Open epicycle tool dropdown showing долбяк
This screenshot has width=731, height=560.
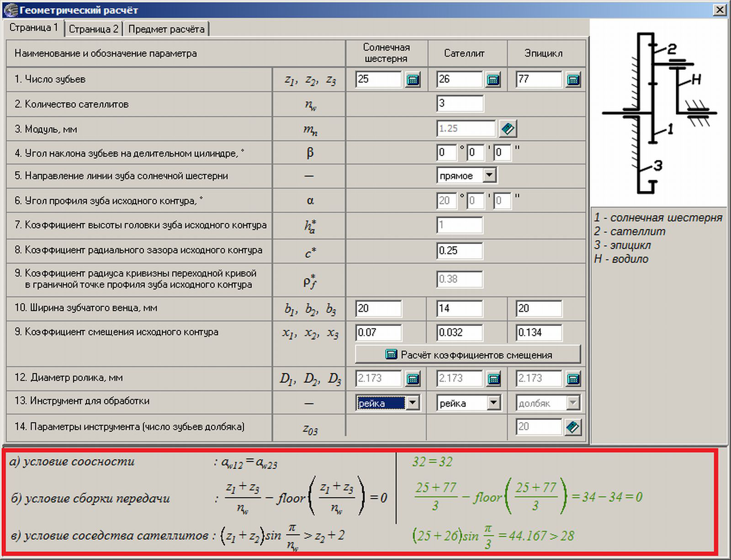[x=573, y=403]
